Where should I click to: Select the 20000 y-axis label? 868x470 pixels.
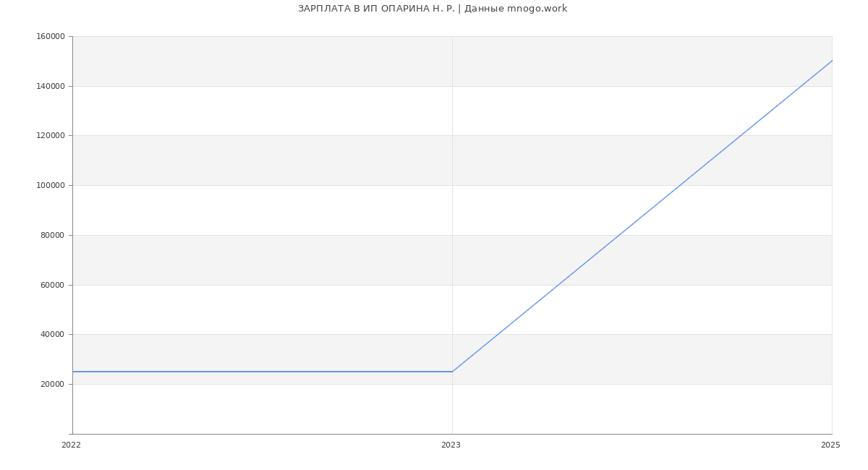[x=52, y=384]
